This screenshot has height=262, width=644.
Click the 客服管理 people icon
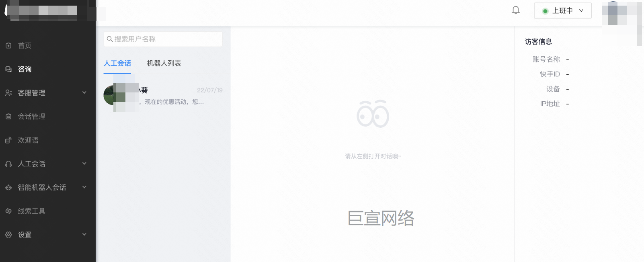pyautogui.click(x=8, y=93)
